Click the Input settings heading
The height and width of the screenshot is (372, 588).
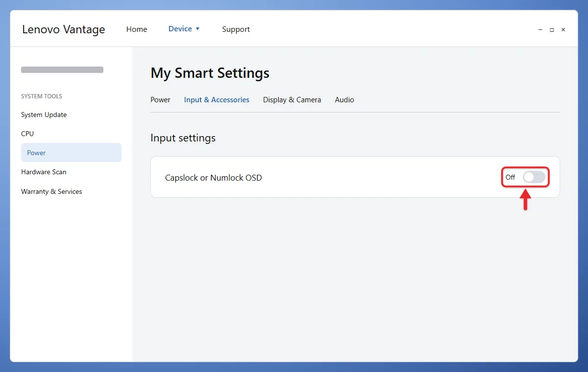(183, 138)
